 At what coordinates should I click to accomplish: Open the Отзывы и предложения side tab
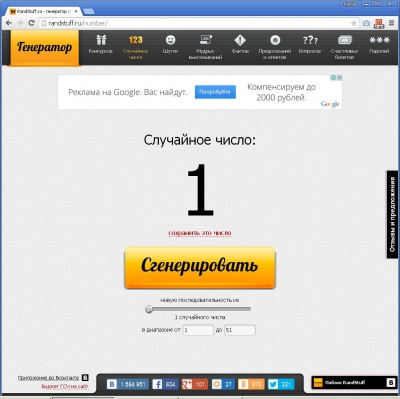click(393, 214)
